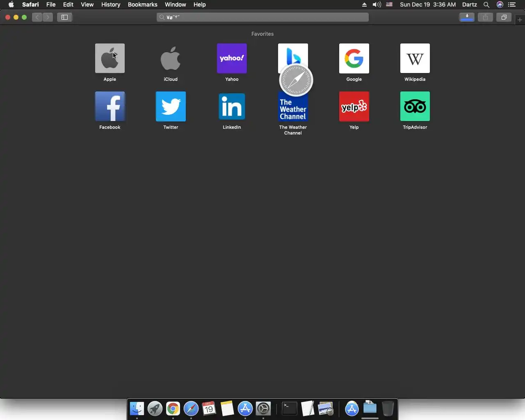Show the Safari sidebar
This screenshot has height=420, width=525.
point(64,17)
